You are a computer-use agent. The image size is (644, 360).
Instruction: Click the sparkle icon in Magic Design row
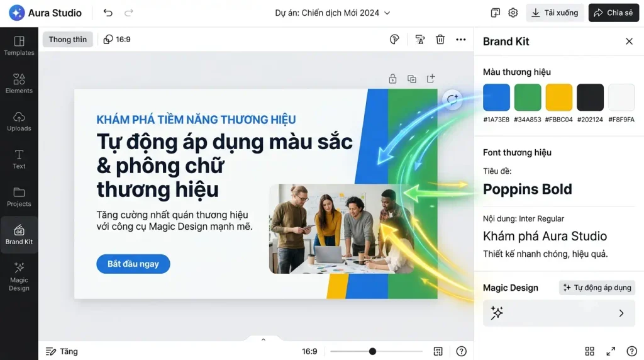point(497,313)
